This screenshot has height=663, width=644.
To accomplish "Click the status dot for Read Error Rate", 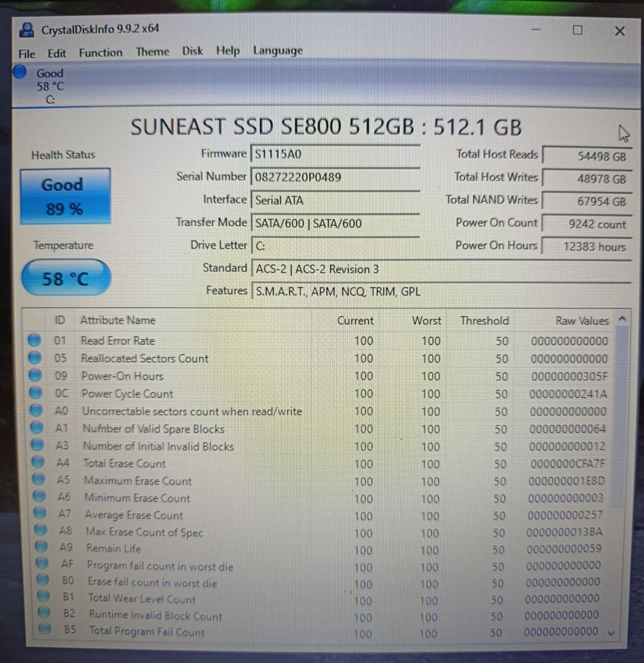I will [34, 340].
